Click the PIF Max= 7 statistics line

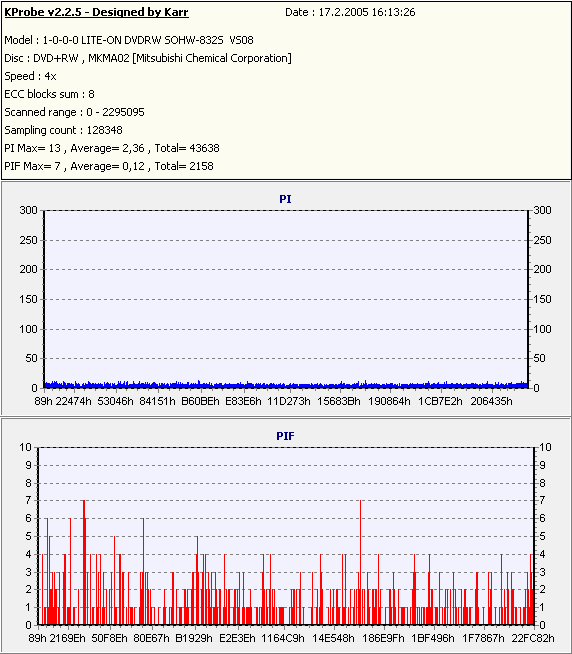tap(109, 166)
